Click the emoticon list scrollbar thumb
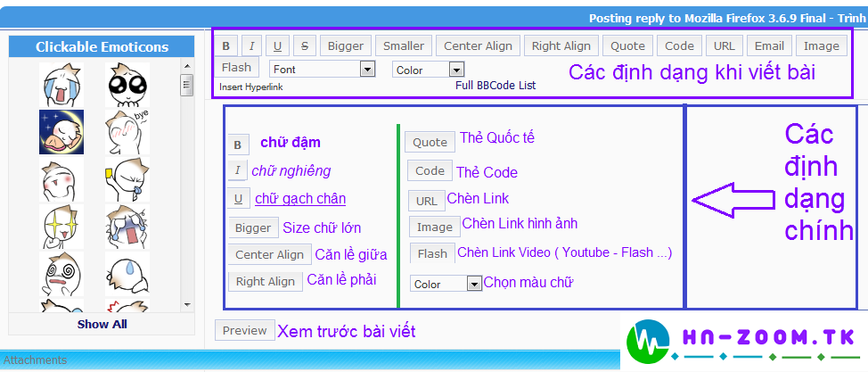This screenshot has height=372, width=868. tap(187, 86)
